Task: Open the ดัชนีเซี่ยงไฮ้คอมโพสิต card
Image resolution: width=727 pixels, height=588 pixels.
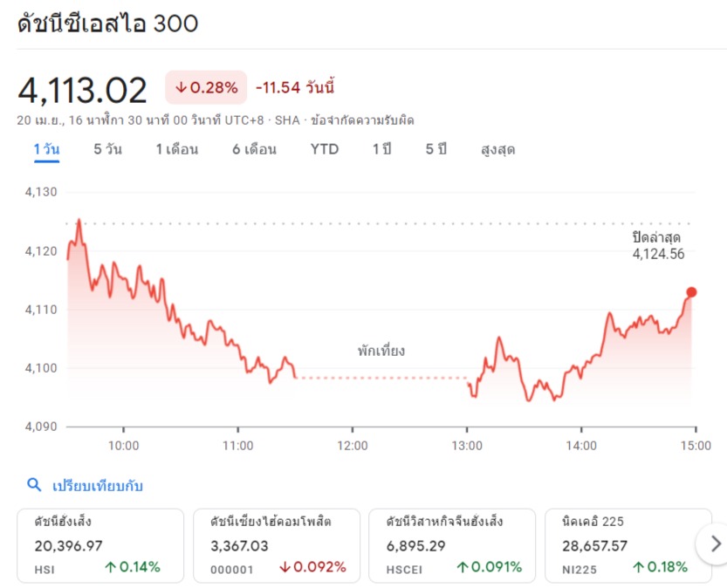Action: (277, 545)
